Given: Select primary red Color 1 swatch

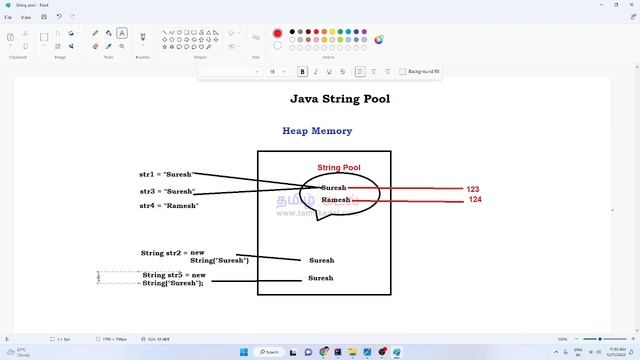Looking at the screenshot, I should 278,33.
